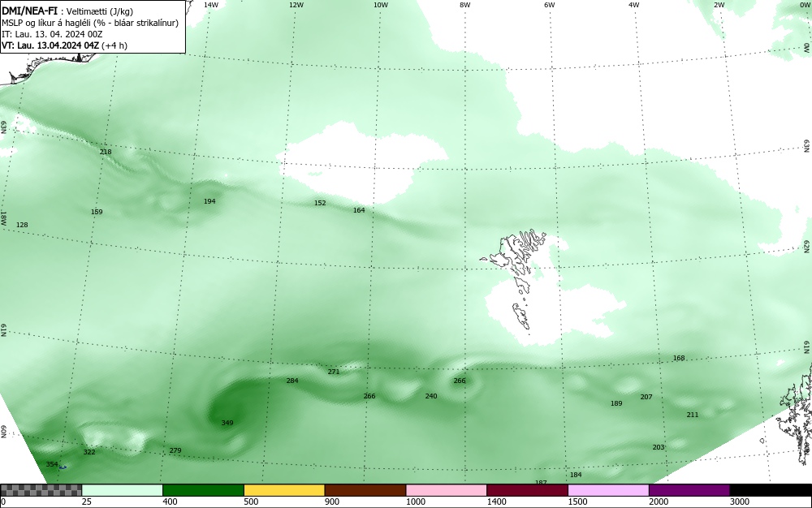Click the CAPE value 184 on map
The width and height of the screenshot is (812, 508).
[576, 475]
